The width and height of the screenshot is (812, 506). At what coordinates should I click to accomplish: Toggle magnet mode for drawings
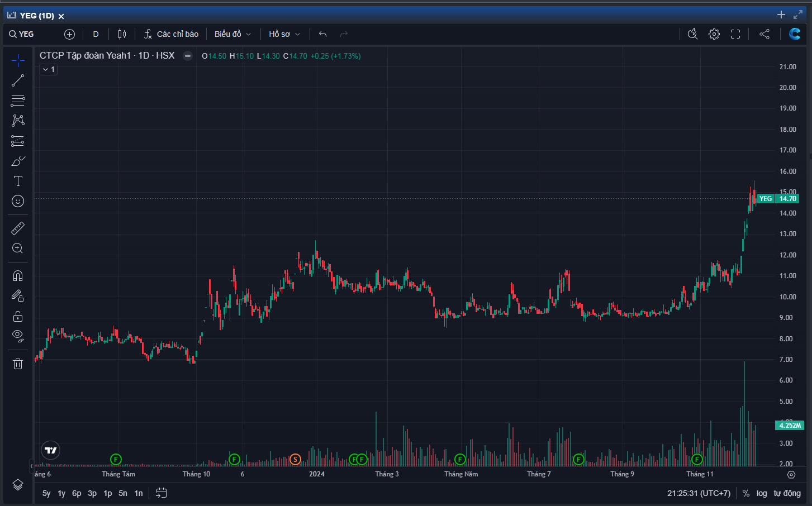[x=18, y=276]
